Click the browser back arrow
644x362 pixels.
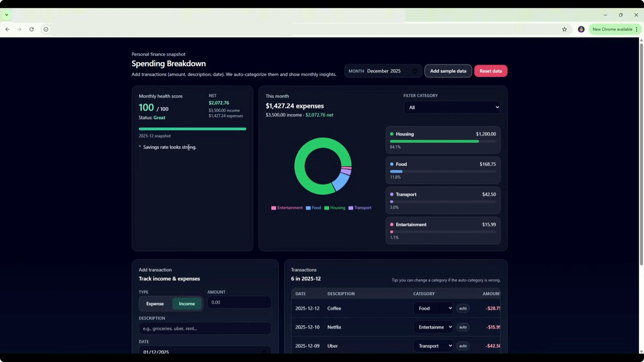coord(8,29)
